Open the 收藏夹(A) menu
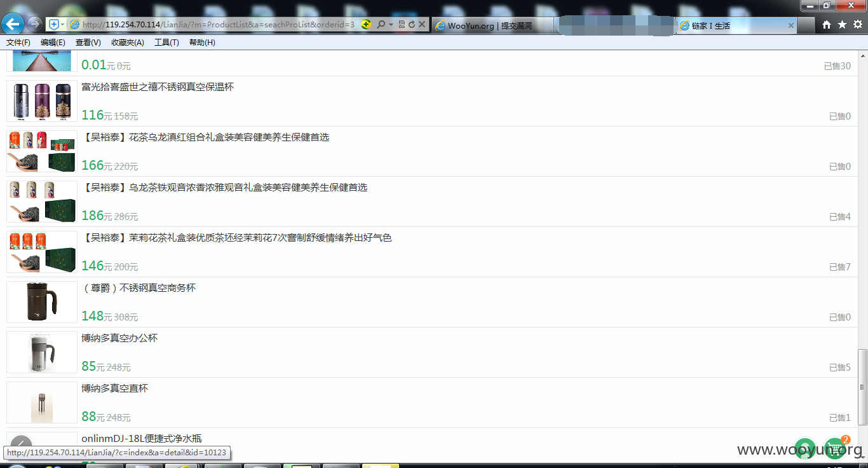The width and height of the screenshot is (868, 468). click(127, 43)
